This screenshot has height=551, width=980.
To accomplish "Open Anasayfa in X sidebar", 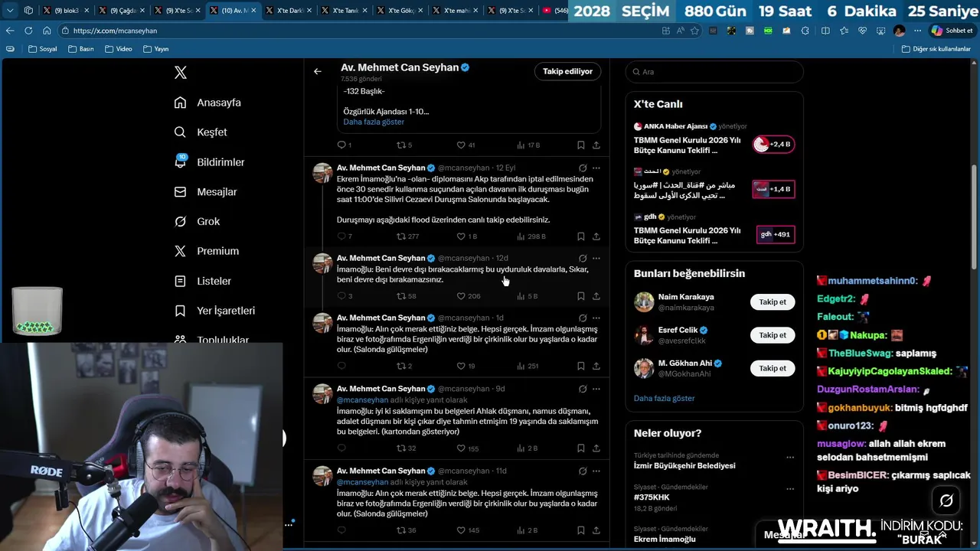I will click(207, 103).
